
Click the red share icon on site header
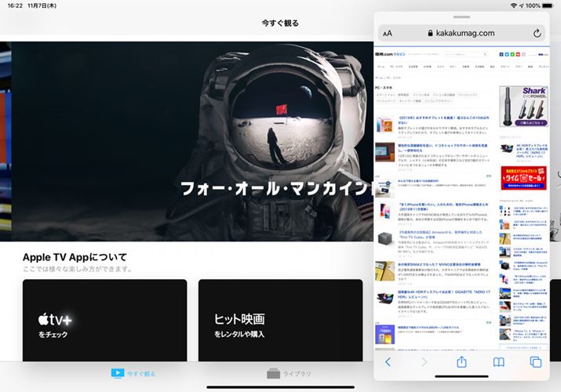coord(518,54)
